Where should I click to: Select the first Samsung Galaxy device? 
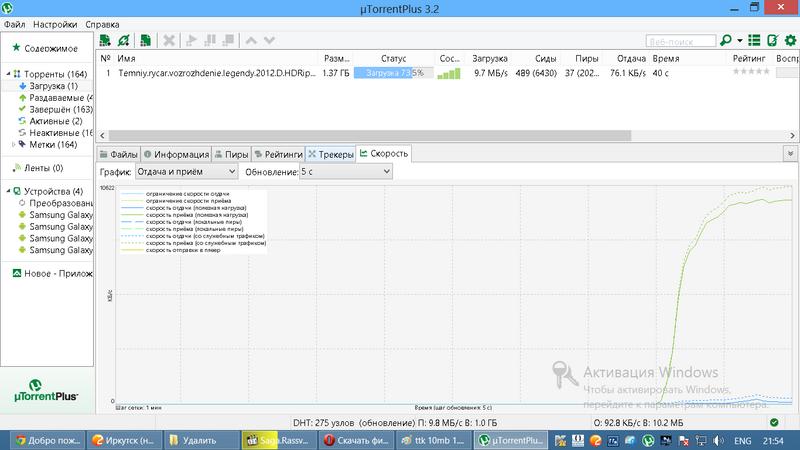55,215
